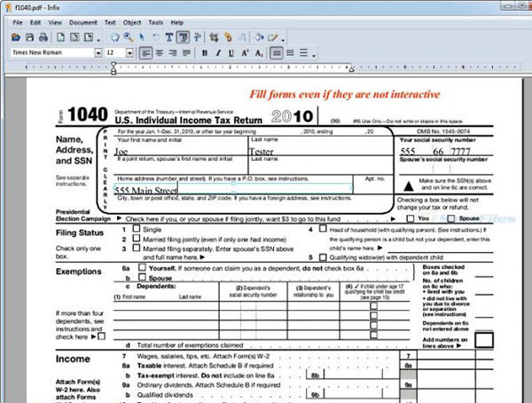
Task: Click the blank single-page icon
Action: point(60,37)
